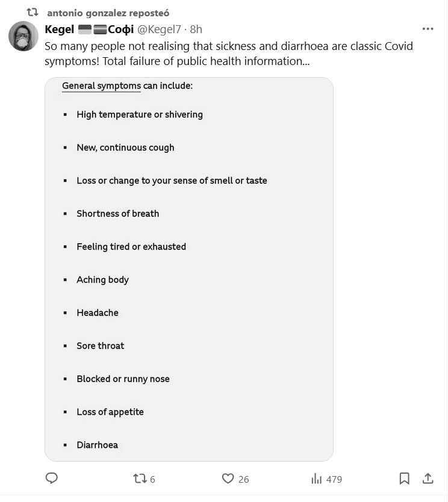Click the tweet text about Covid symptoms

point(229,54)
